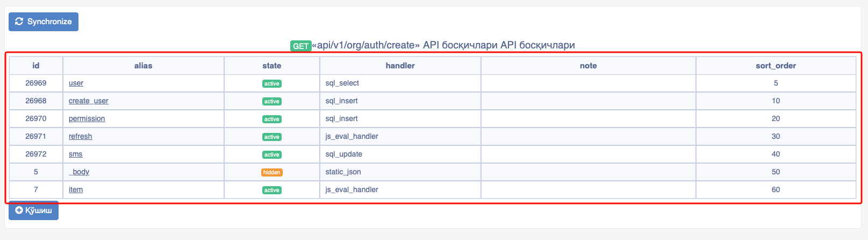This screenshot has height=240, width=868.
Task: Click the api/v1/org/auth/create title text
Action: pyautogui.click(x=366, y=45)
